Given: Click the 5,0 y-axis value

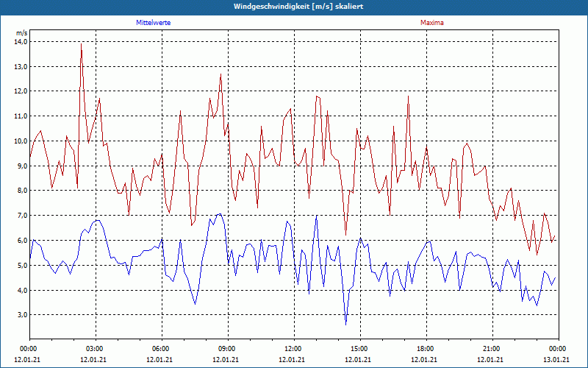Looking at the screenshot, I should [23, 265].
